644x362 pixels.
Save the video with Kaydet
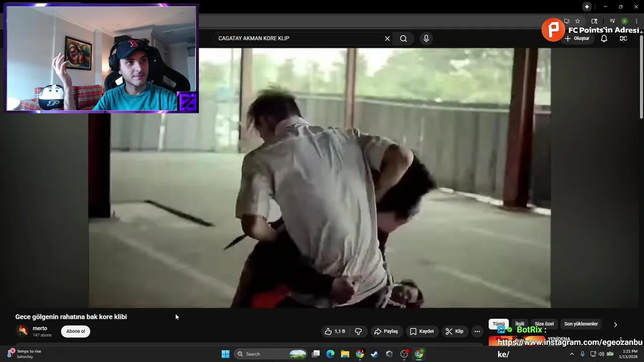click(x=422, y=331)
